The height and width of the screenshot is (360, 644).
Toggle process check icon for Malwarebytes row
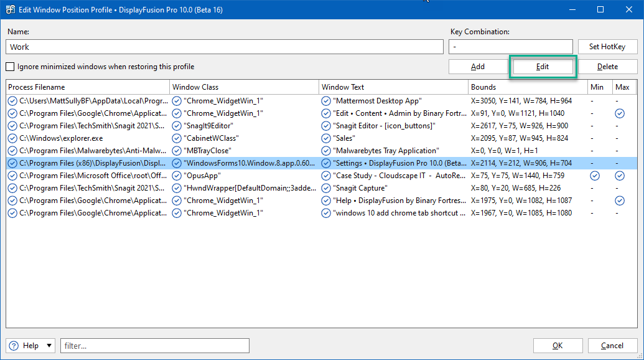(x=12, y=151)
